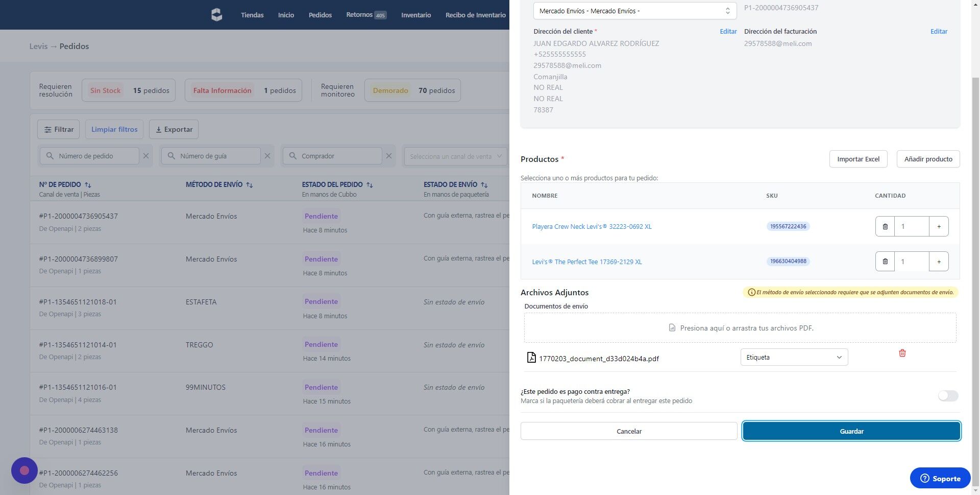Click the Guardar button
This screenshot has height=495, width=980.
point(851,431)
